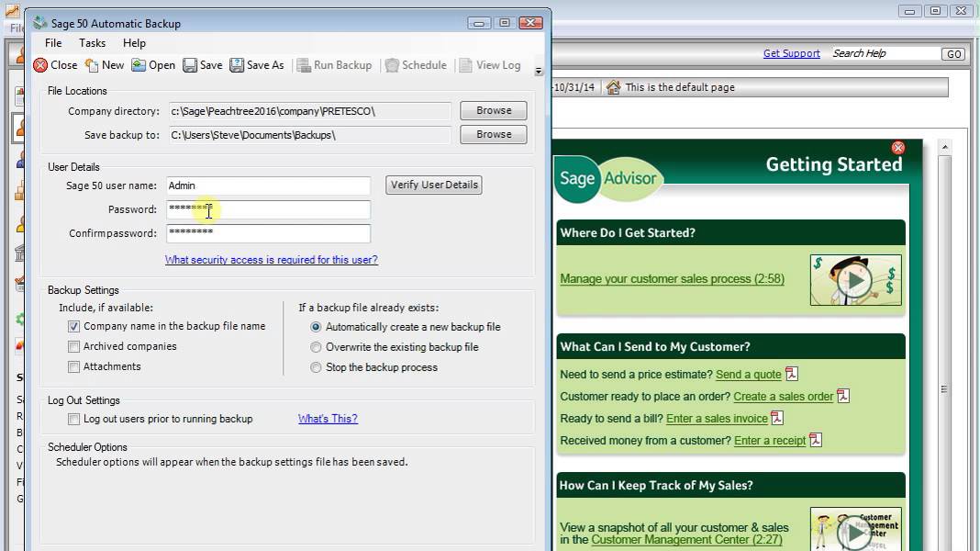This screenshot has width=980, height=551.
Task: Click into the Confirm password field
Action: coord(268,233)
